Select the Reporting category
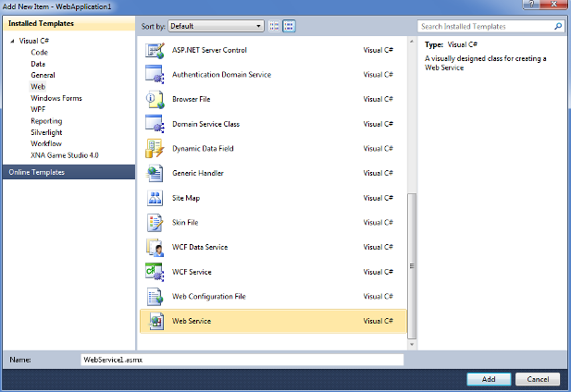 [x=46, y=121]
